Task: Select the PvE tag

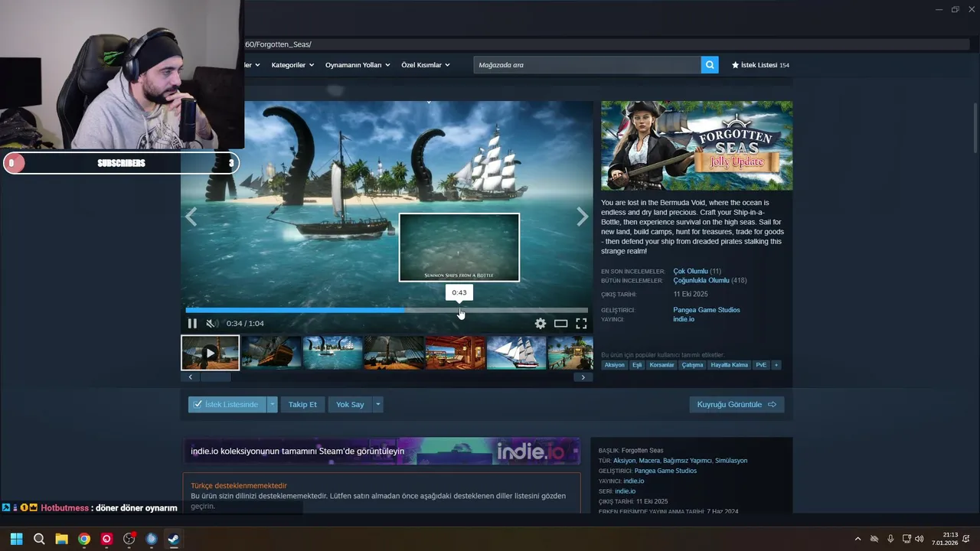Action: click(761, 365)
